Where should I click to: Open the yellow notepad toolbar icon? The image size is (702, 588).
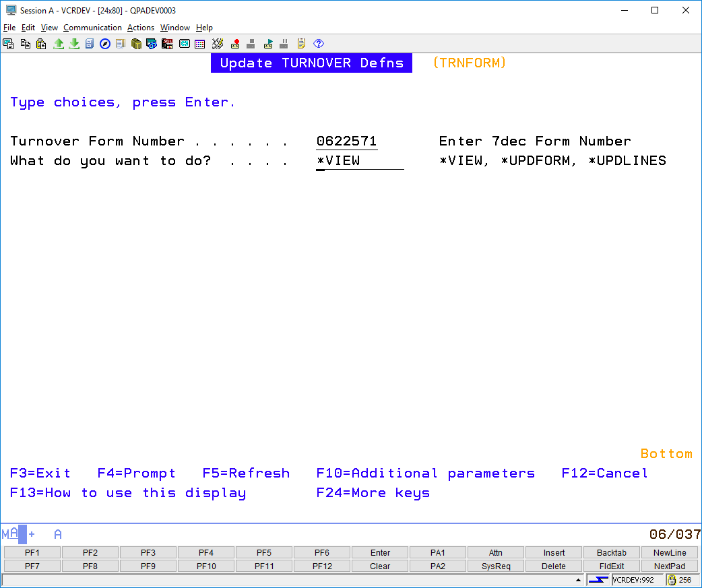point(301,44)
